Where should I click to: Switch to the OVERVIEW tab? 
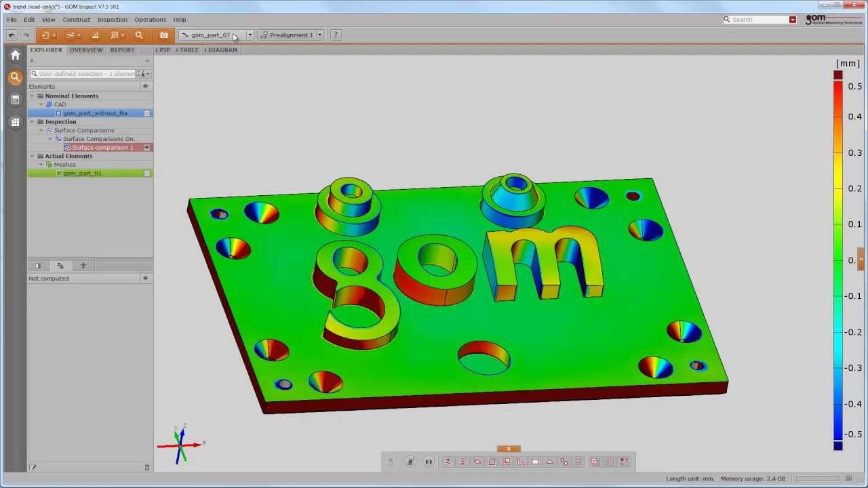click(86, 50)
